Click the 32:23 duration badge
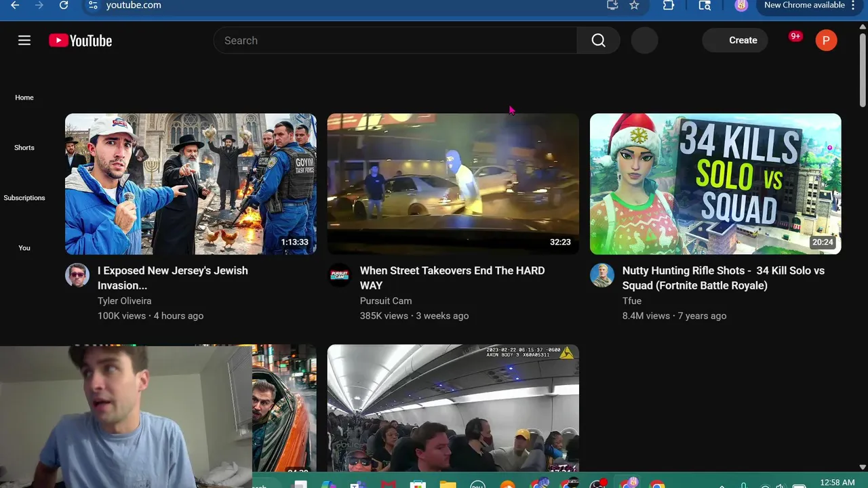The width and height of the screenshot is (868, 488). tap(560, 242)
